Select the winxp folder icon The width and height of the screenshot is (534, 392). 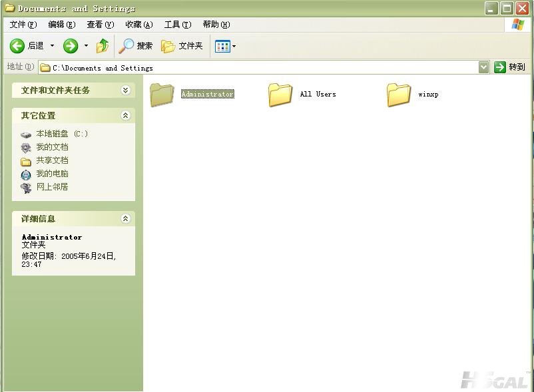coord(399,95)
